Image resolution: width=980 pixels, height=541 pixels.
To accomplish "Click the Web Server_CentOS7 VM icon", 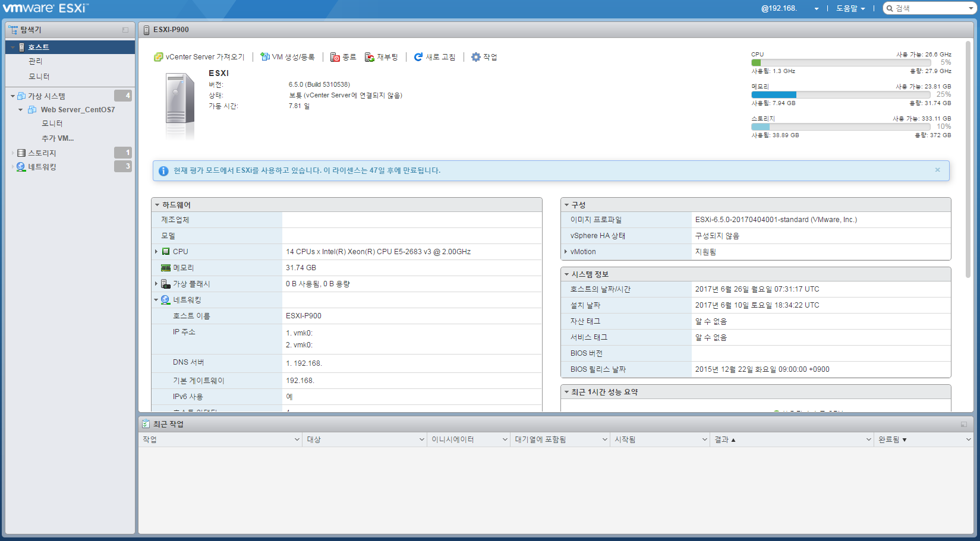I will point(32,110).
